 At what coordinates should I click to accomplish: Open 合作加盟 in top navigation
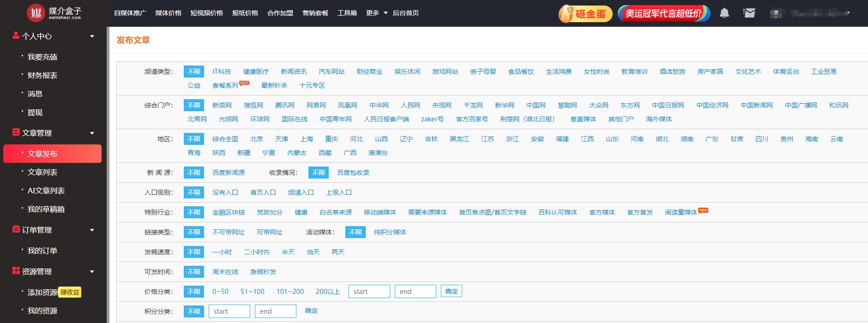280,13
